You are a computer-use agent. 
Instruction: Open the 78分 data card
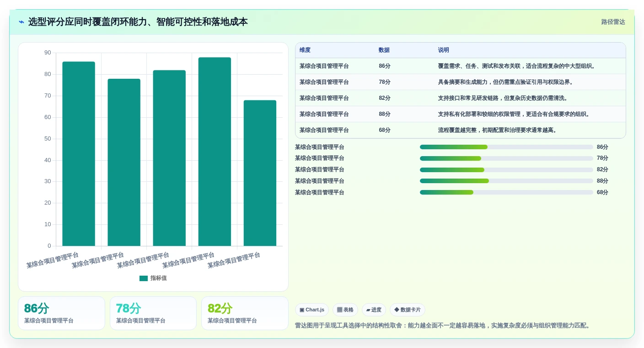click(153, 313)
